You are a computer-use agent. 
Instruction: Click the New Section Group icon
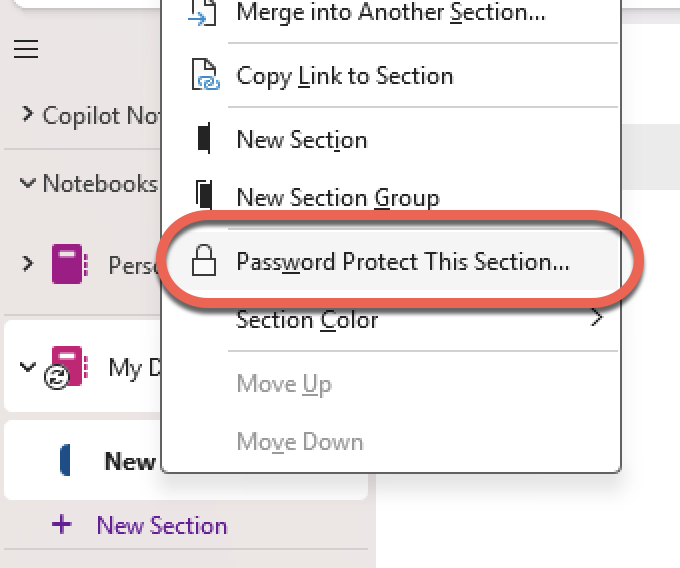(204, 195)
